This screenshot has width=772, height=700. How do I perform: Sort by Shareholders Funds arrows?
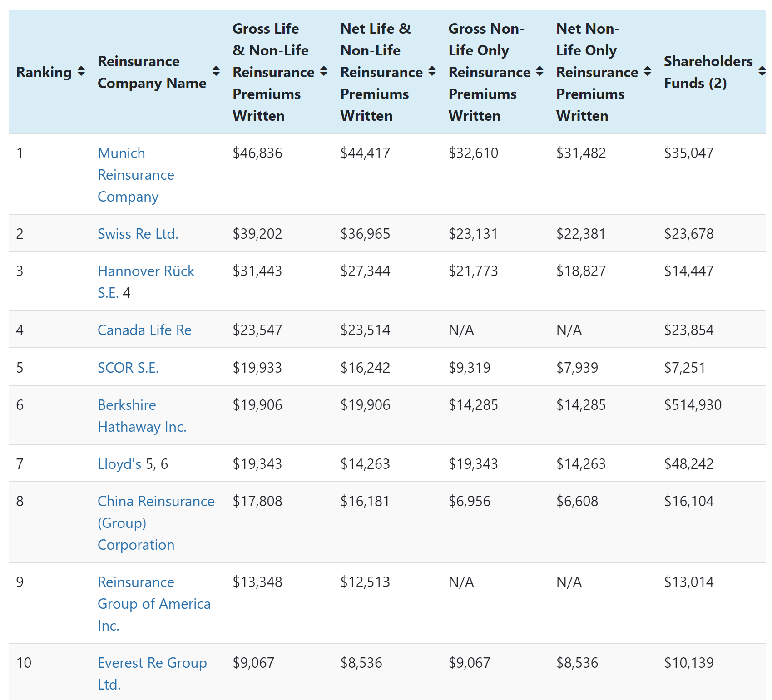(x=762, y=71)
